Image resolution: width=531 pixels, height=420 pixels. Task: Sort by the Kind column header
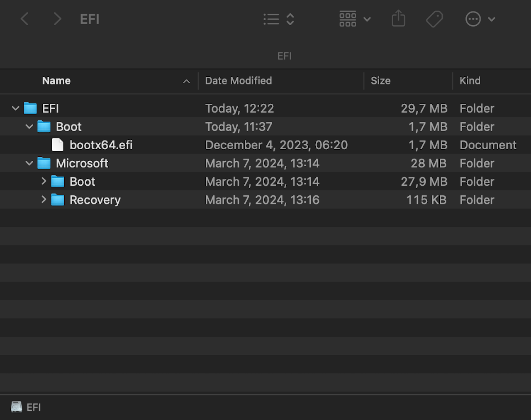470,81
